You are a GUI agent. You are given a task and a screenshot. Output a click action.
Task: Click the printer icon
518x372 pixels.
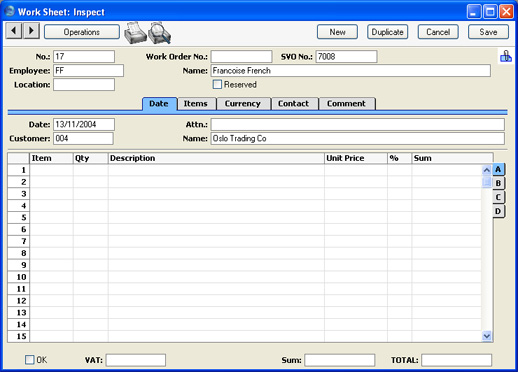135,33
